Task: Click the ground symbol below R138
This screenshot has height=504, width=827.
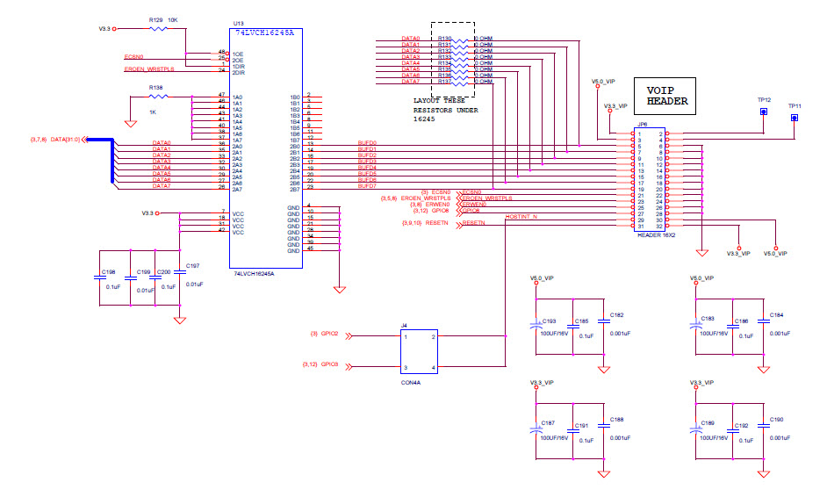Action: click(130, 124)
